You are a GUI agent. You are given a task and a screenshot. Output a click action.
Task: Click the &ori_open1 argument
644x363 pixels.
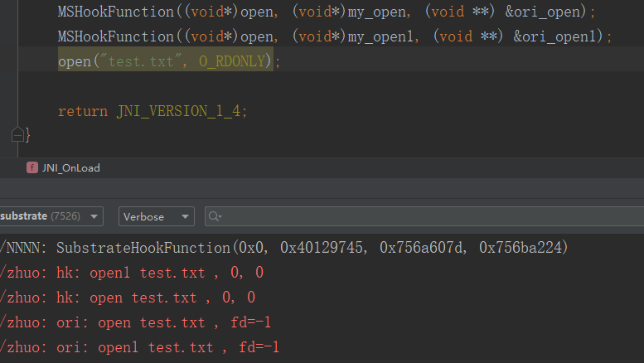(x=554, y=36)
